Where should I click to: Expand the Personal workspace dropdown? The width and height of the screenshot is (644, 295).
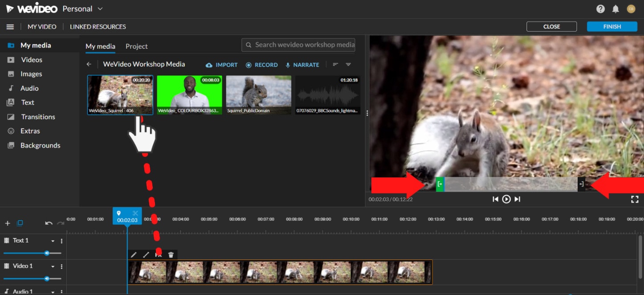pos(100,9)
